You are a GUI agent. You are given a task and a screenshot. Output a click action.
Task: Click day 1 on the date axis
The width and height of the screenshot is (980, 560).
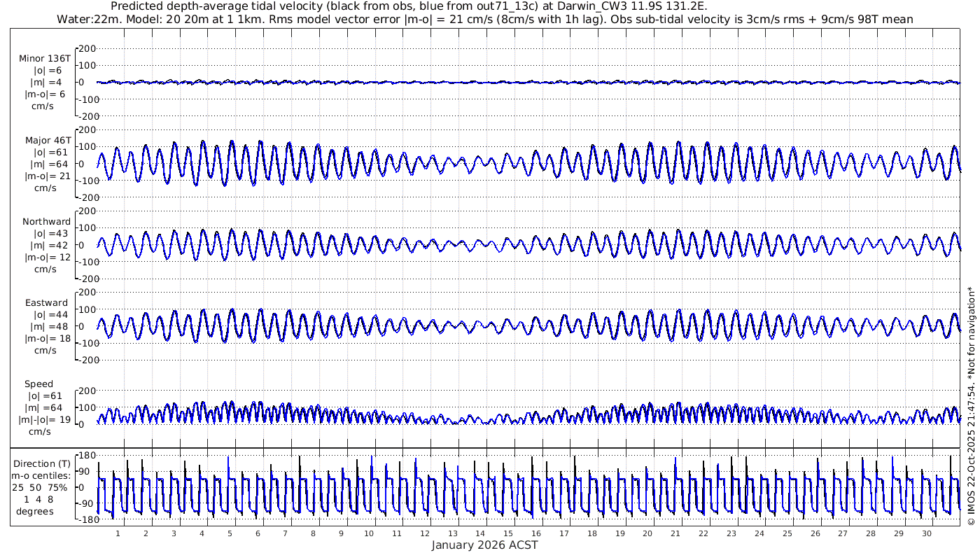pyautogui.click(x=118, y=533)
